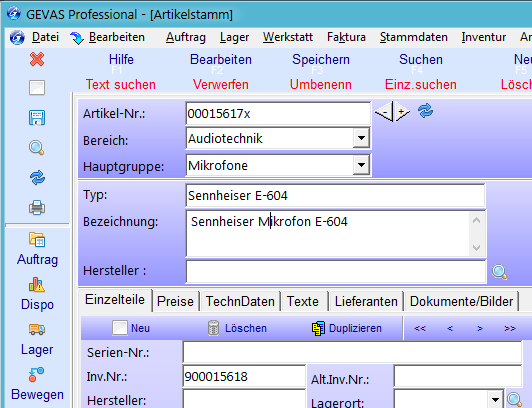The image size is (532, 408).
Task: Click the previous article minus arrow
Action: (384, 112)
